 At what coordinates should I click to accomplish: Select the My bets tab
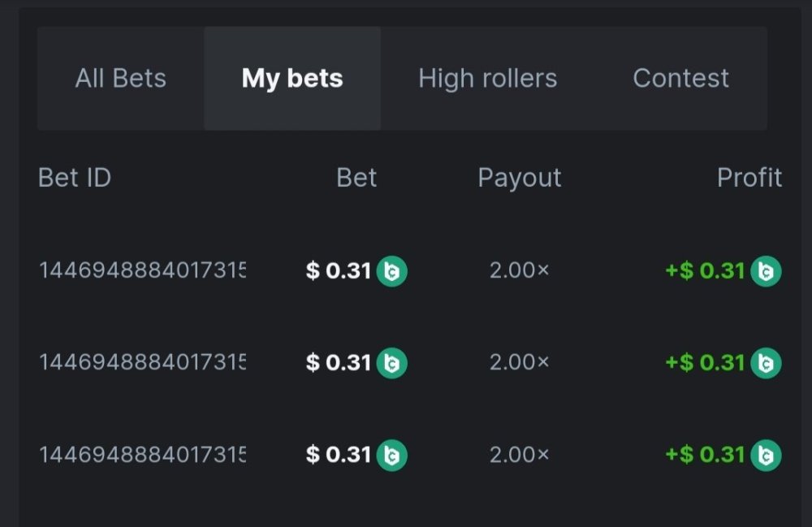click(x=292, y=79)
